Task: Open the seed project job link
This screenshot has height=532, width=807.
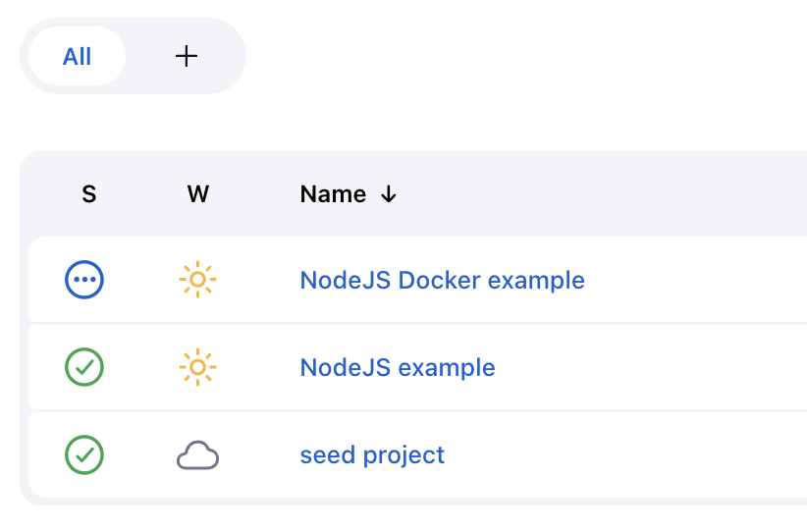Action: (372, 455)
